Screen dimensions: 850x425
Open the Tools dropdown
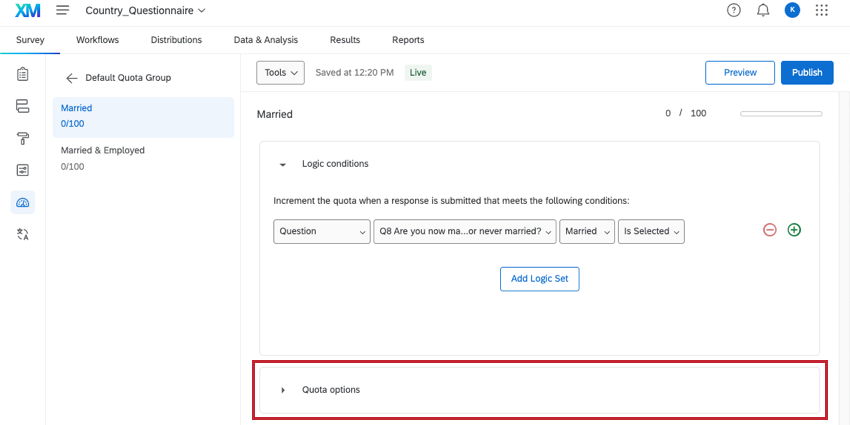click(x=280, y=73)
